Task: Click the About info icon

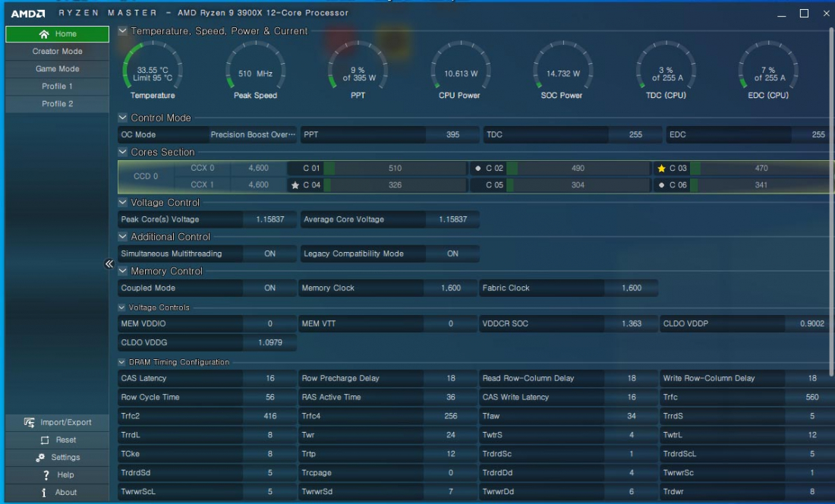Action: point(45,493)
